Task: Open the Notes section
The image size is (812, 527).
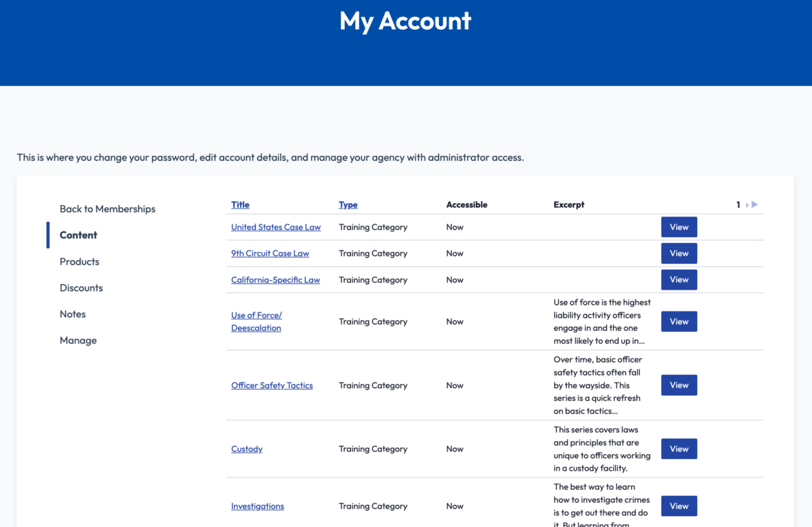Action: [x=72, y=314]
